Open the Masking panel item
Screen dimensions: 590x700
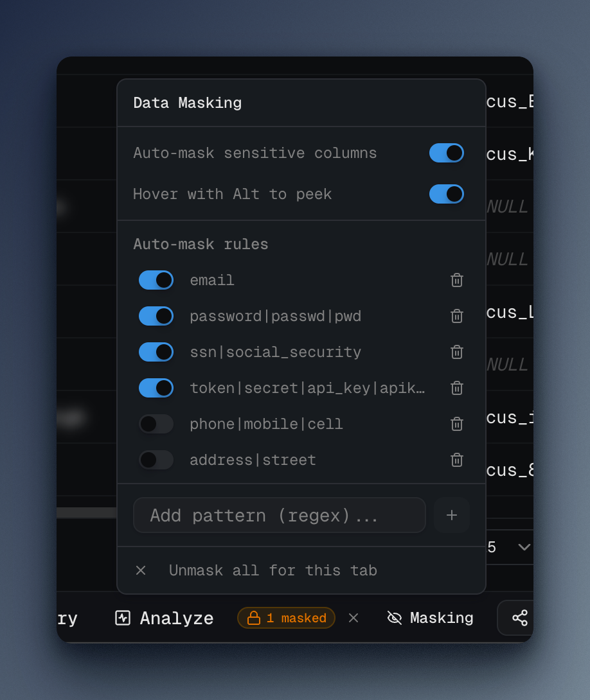pos(431,618)
